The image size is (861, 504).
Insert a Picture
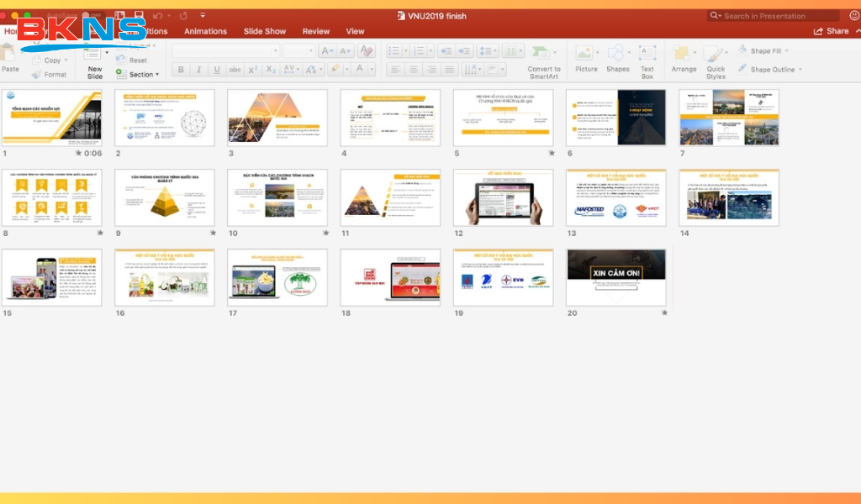point(586,60)
